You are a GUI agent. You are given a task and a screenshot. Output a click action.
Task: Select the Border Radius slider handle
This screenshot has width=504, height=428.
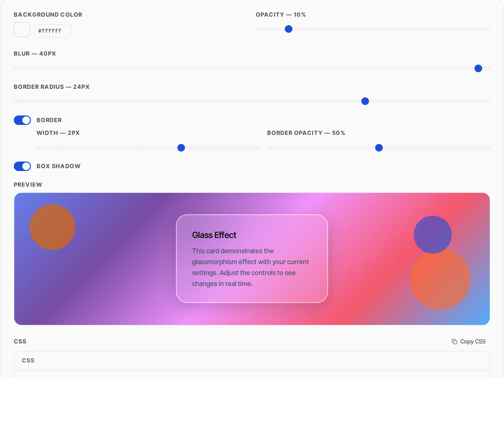click(x=365, y=101)
